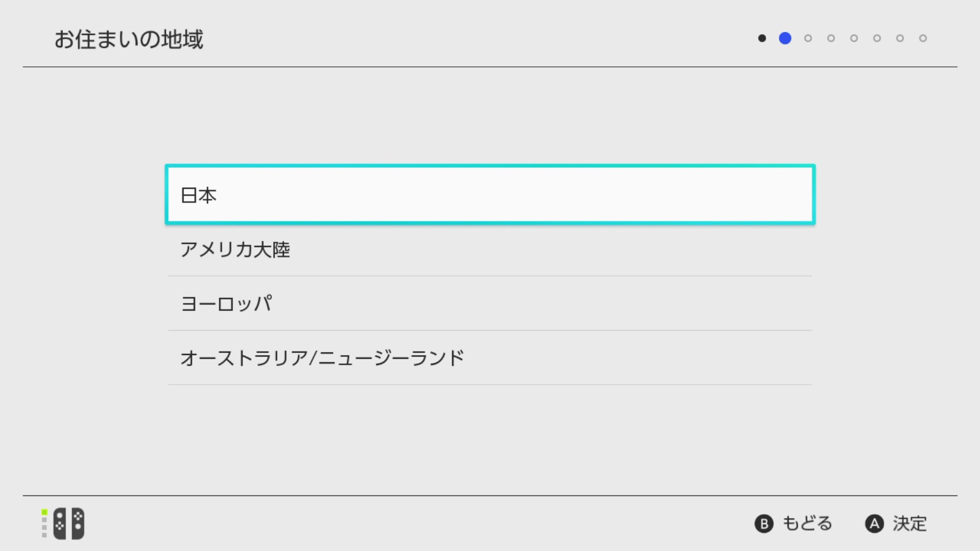Pick ヨーロッパ from the region list
The height and width of the screenshot is (551, 980).
489,304
